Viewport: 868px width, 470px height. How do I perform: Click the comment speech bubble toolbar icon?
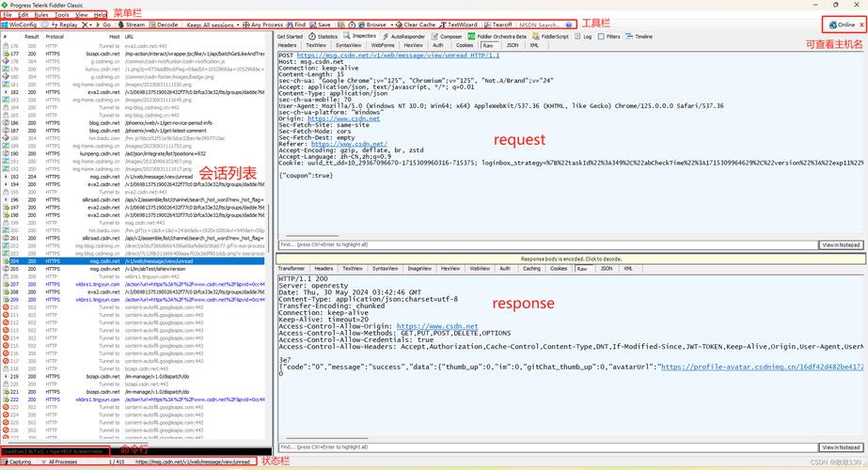click(x=45, y=25)
